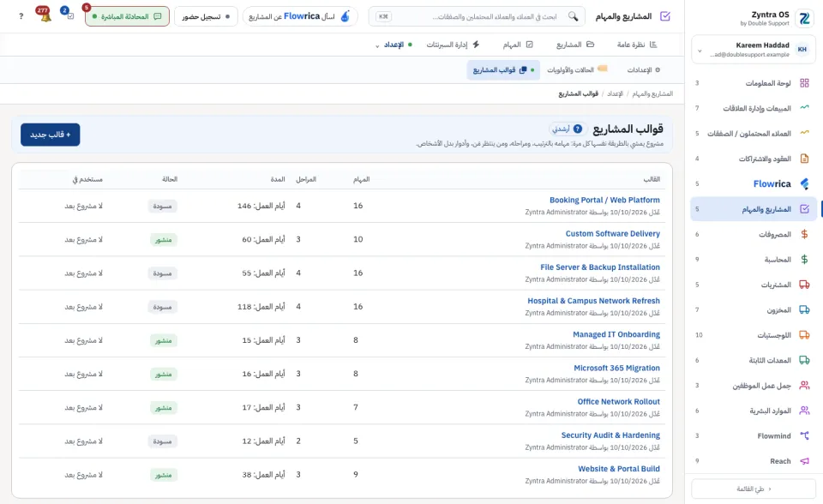Switch to نظرة عامة overview tab
Viewport: 823px width, 504px height.
pos(637,45)
